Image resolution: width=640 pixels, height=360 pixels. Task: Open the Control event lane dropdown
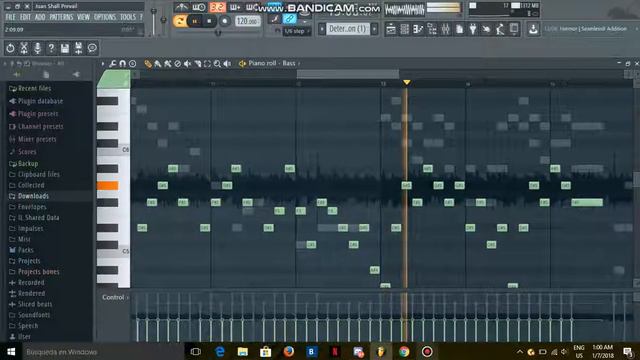(x=116, y=298)
